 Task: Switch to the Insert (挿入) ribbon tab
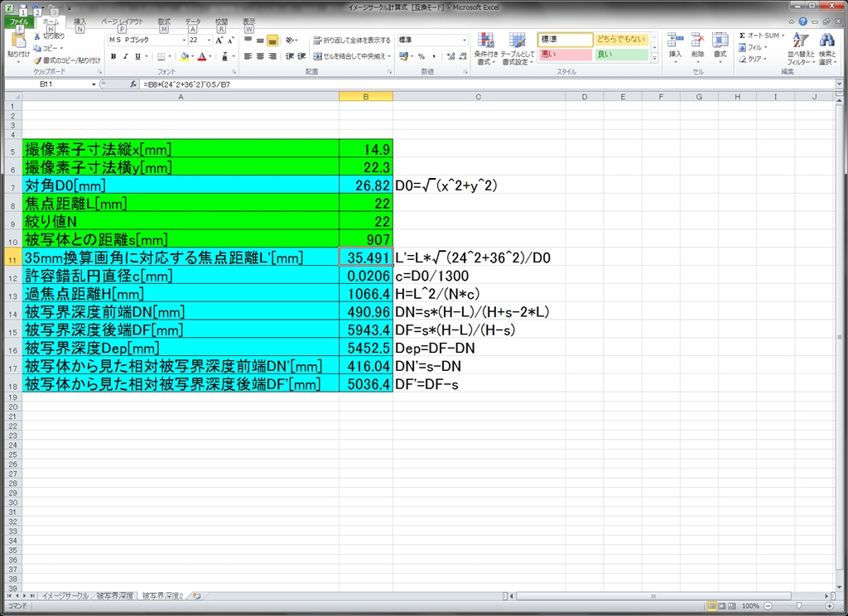pos(80,22)
